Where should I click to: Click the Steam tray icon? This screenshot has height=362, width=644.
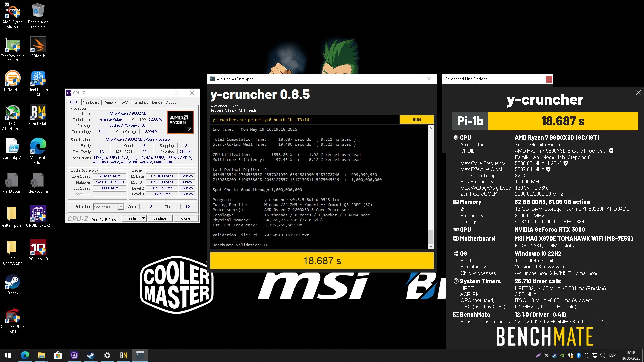point(554,355)
